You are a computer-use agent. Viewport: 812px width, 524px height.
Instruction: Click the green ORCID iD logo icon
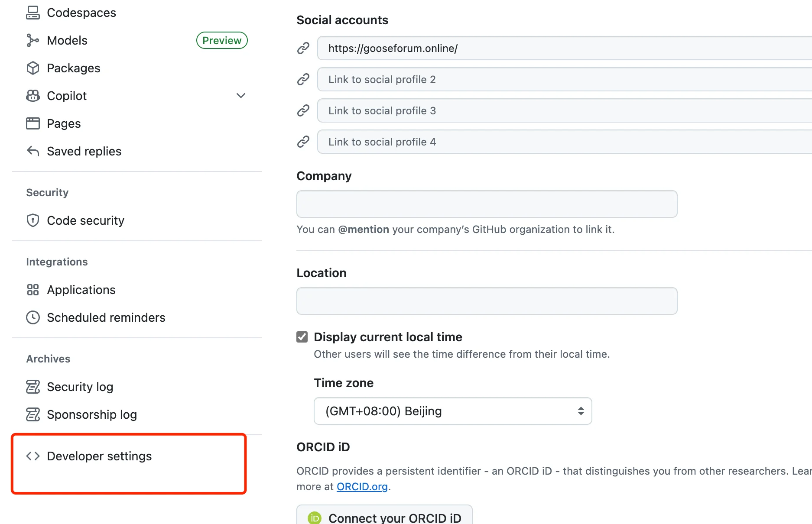click(315, 518)
